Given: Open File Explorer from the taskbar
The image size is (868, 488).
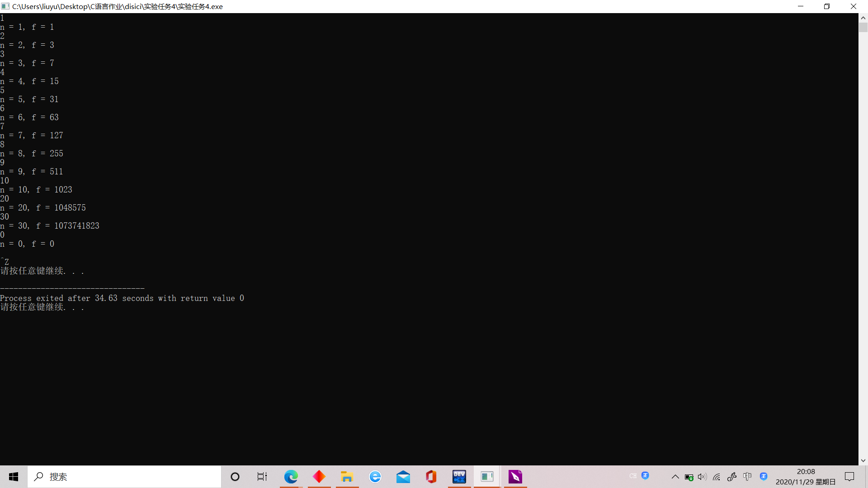Looking at the screenshot, I should tap(347, 477).
